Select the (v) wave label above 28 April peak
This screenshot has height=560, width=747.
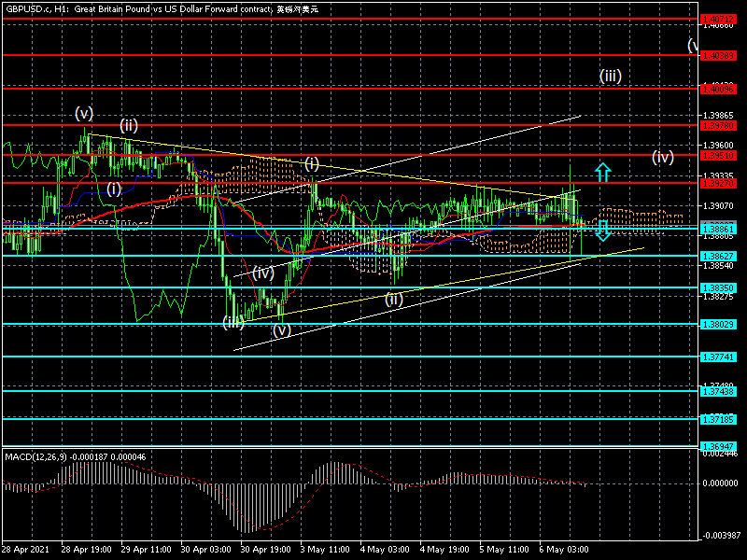[84, 113]
